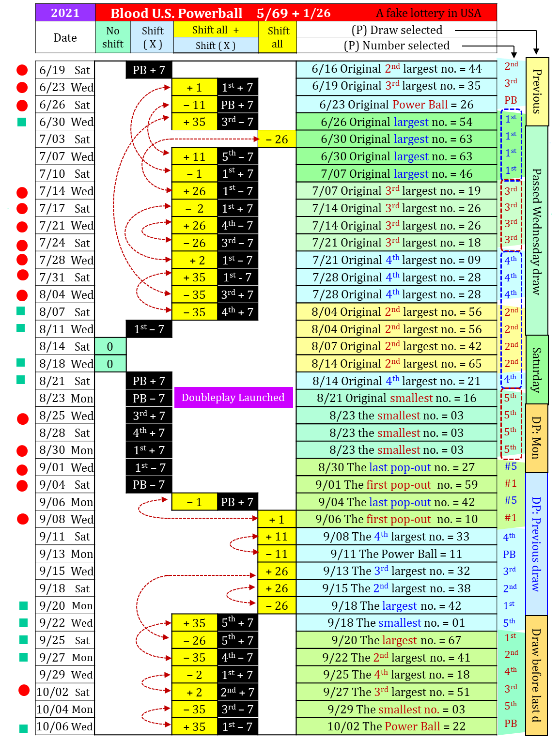The image size is (560, 741).
Task: Click '7/21 Original 4th largest no. = 09'
Action: tap(397, 260)
